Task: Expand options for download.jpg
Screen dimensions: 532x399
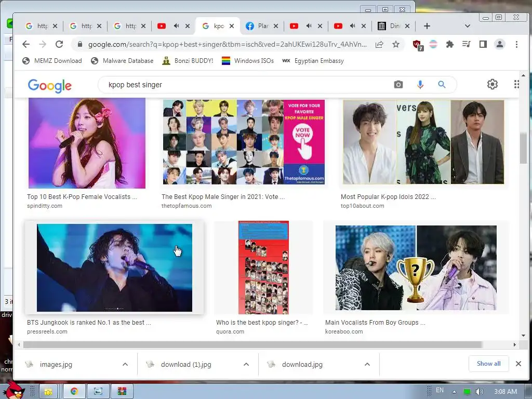Action: coord(367,364)
